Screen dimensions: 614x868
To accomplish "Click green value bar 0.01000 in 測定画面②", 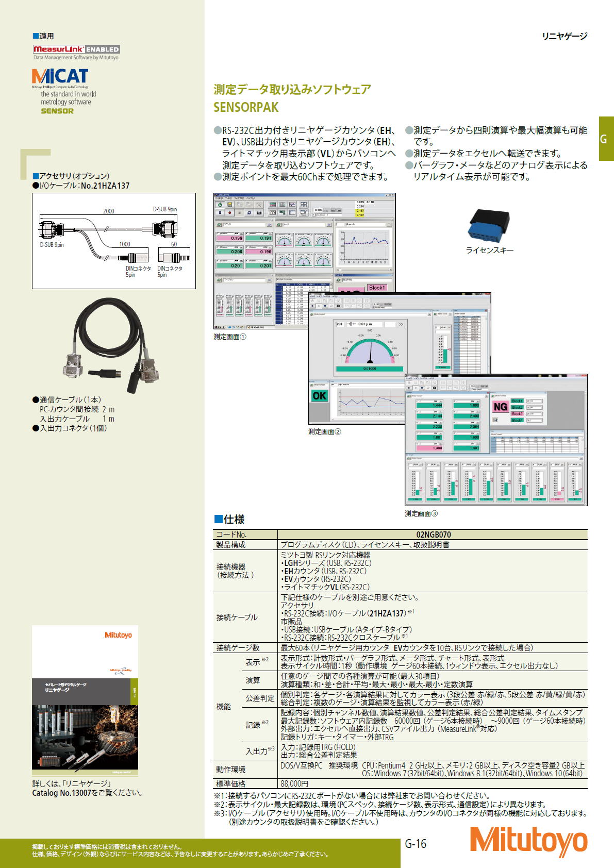I will coord(370,369).
